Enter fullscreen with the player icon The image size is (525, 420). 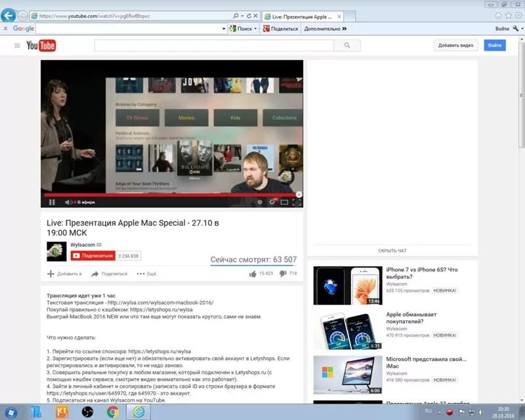pos(297,202)
